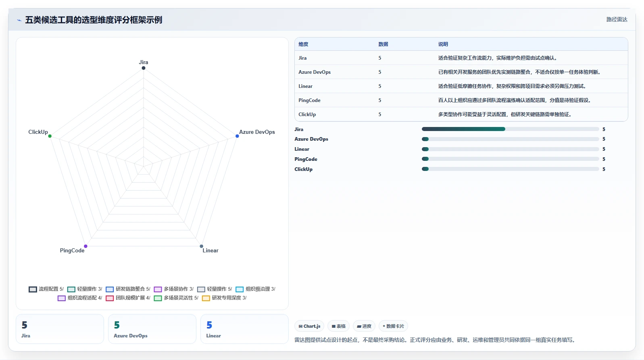Open the Linear stat card
This screenshot has height=360, width=644.
point(244,329)
